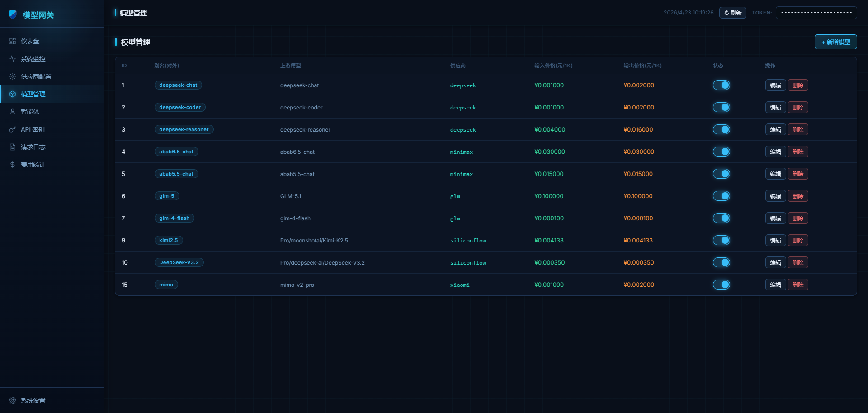Select 智能体 in the sidebar
Viewport: 868px width, 413px height.
(x=52, y=112)
